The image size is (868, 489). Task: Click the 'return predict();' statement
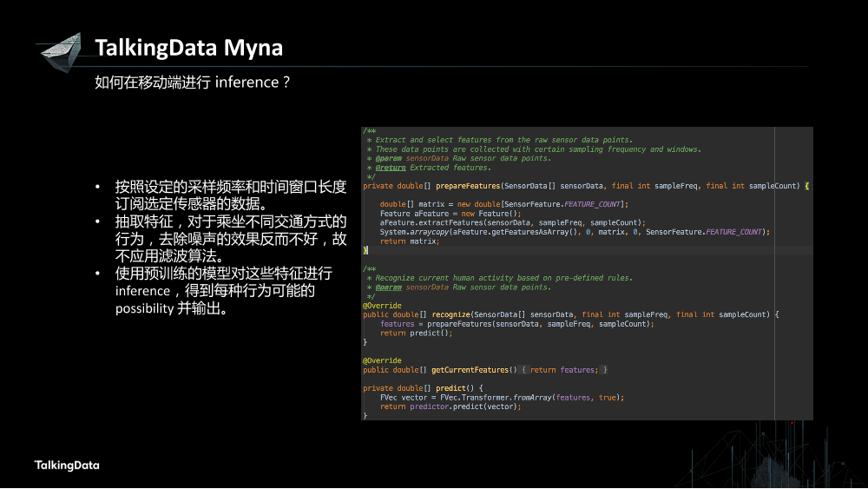click(417, 334)
